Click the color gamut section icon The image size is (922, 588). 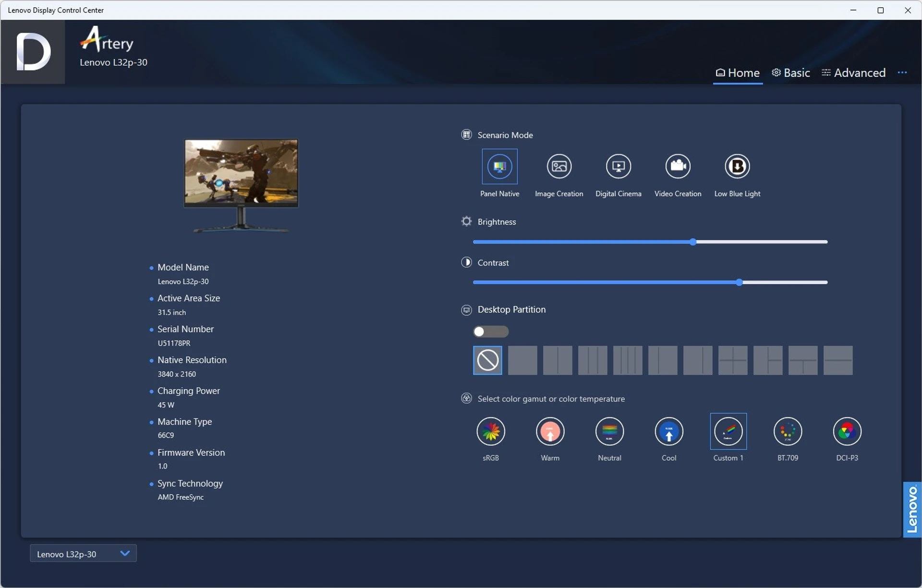coord(466,398)
